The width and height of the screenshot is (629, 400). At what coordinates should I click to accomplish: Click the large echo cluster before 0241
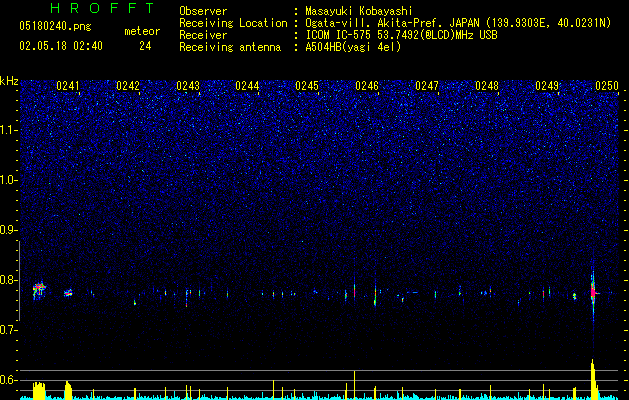39,290
